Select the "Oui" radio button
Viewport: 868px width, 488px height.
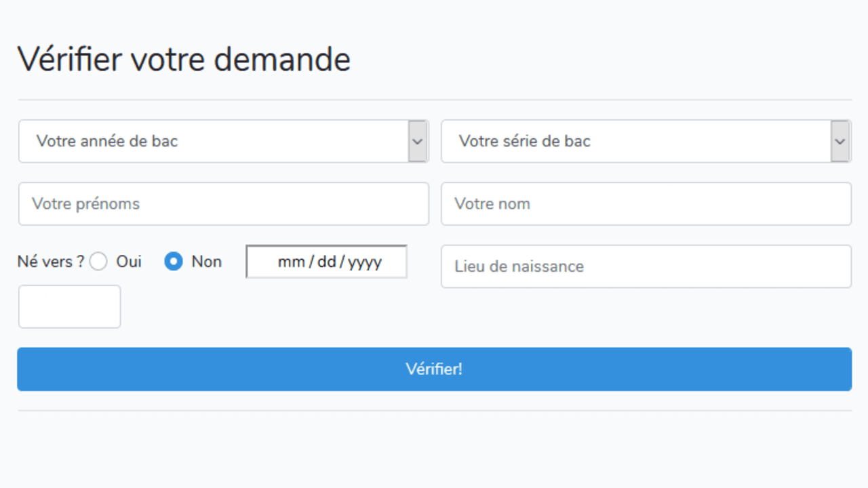[99, 262]
